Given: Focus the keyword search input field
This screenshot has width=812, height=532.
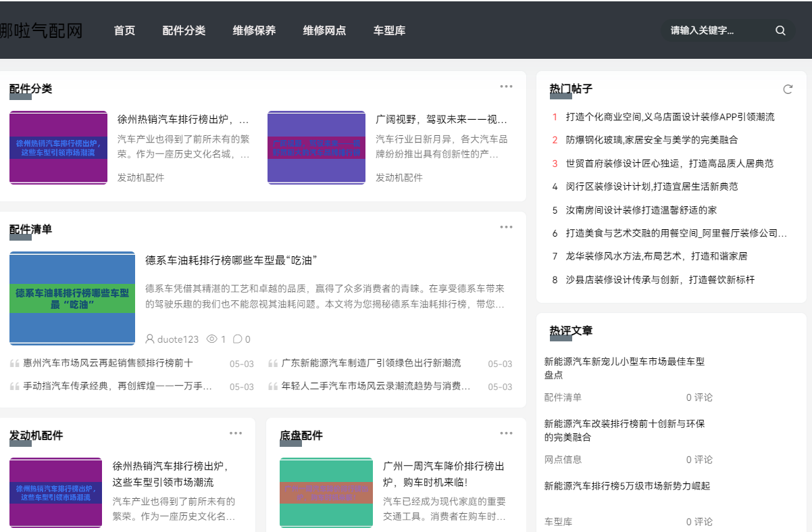Looking at the screenshot, I should 716,30.
